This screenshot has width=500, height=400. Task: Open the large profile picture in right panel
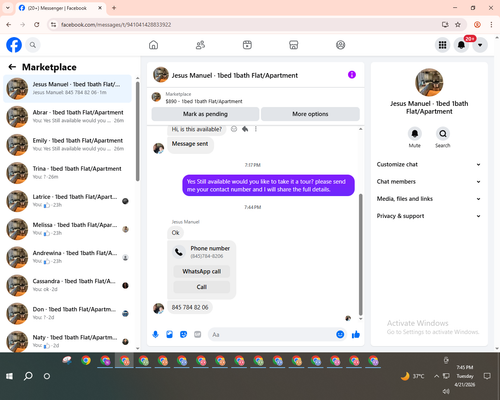(429, 82)
